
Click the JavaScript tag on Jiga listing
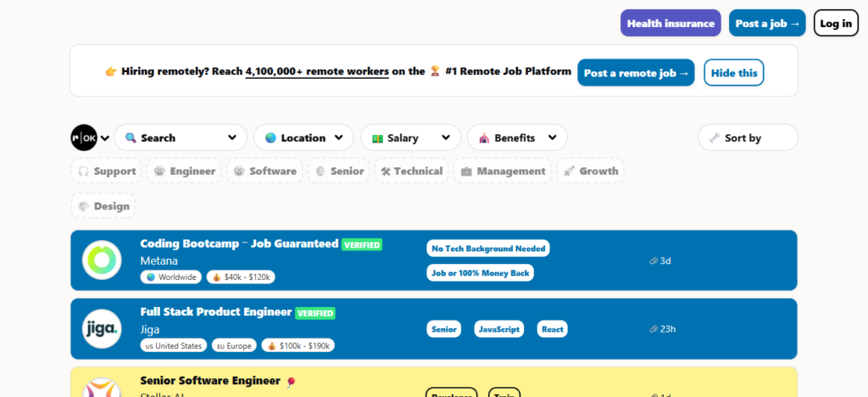tap(498, 329)
